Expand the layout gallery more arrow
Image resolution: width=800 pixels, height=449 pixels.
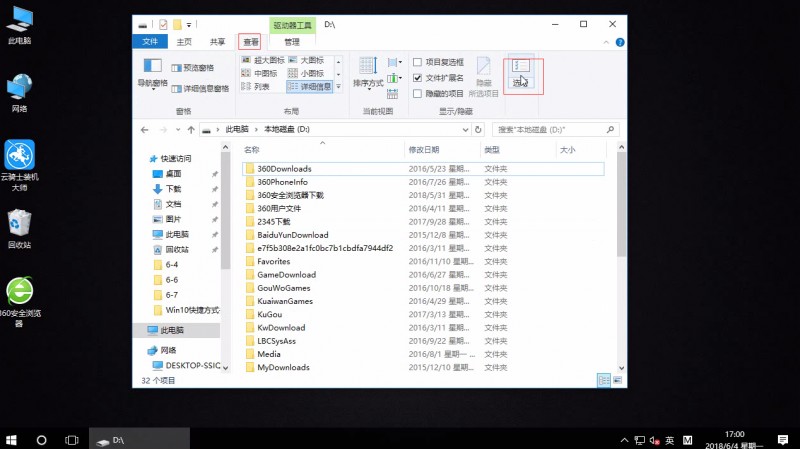338,87
